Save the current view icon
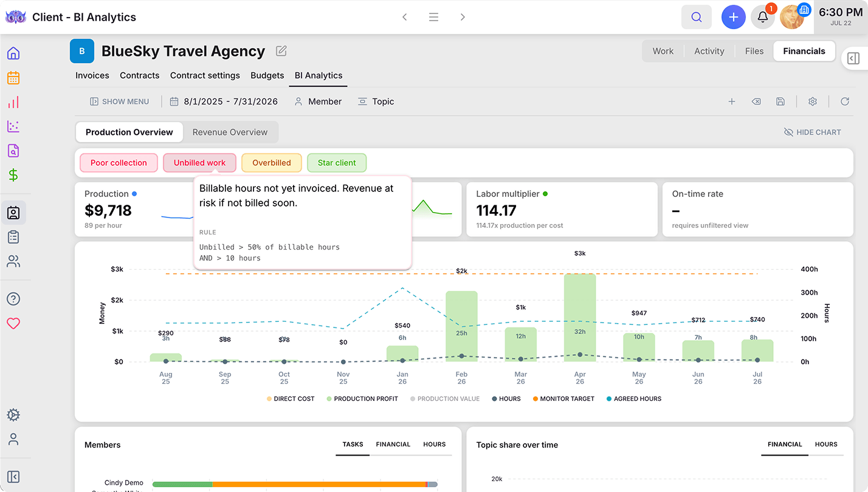Viewport: 868px width, 492px height. pyautogui.click(x=780, y=101)
